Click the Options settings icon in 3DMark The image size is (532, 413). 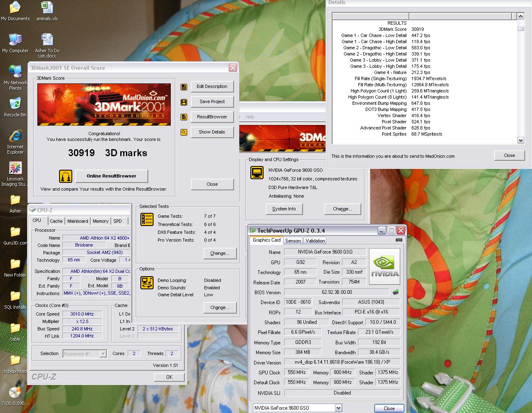pos(147,282)
